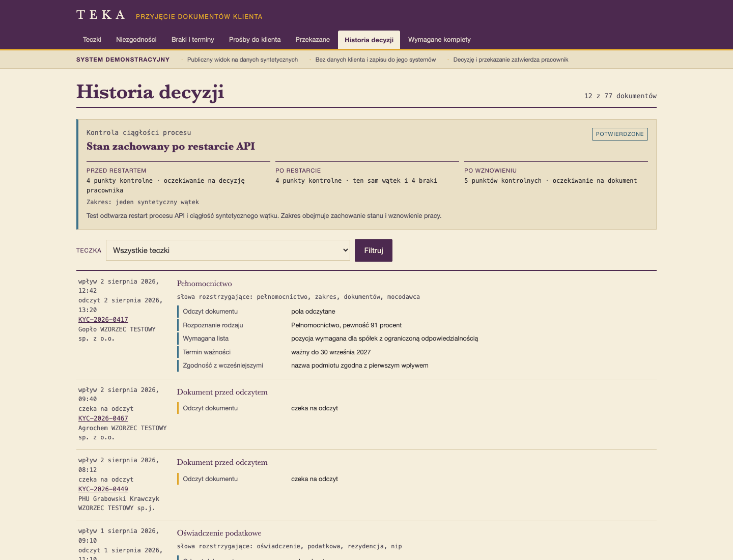The width and height of the screenshot is (733, 560).
Task: Click the 'Wymagana lista' row label
Action: (x=206, y=339)
